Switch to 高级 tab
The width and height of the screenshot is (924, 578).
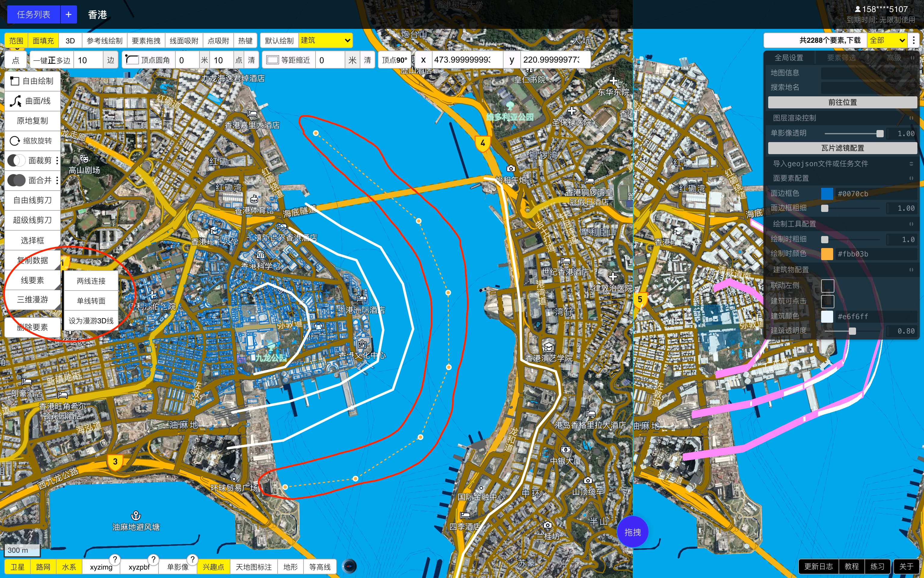[894, 58]
